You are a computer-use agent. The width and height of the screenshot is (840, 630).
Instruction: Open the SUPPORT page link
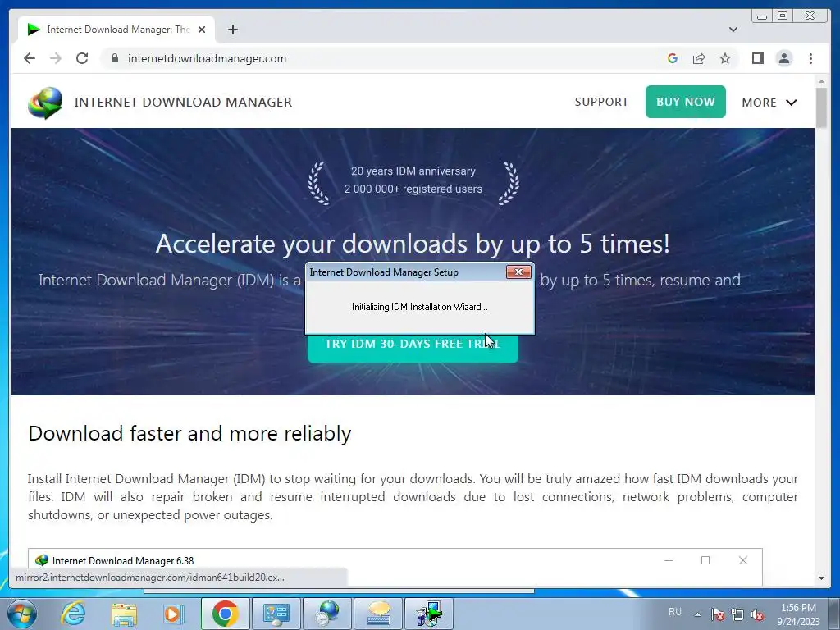click(601, 102)
